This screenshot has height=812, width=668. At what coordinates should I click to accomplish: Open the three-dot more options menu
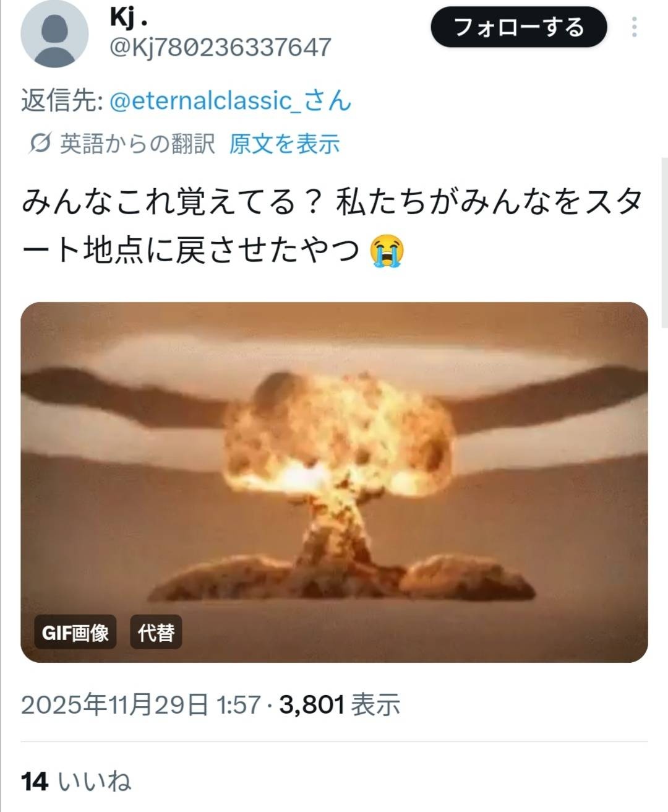click(x=634, y=27)
